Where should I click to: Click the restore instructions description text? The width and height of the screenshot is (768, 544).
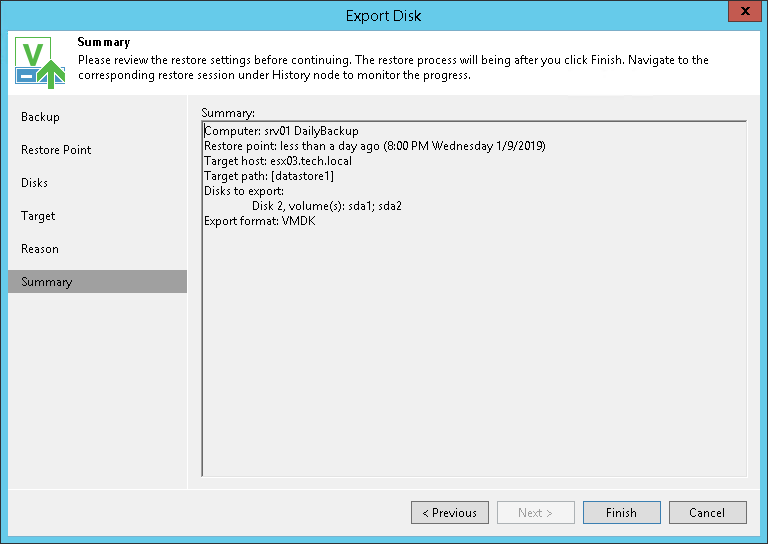[393, 68]
